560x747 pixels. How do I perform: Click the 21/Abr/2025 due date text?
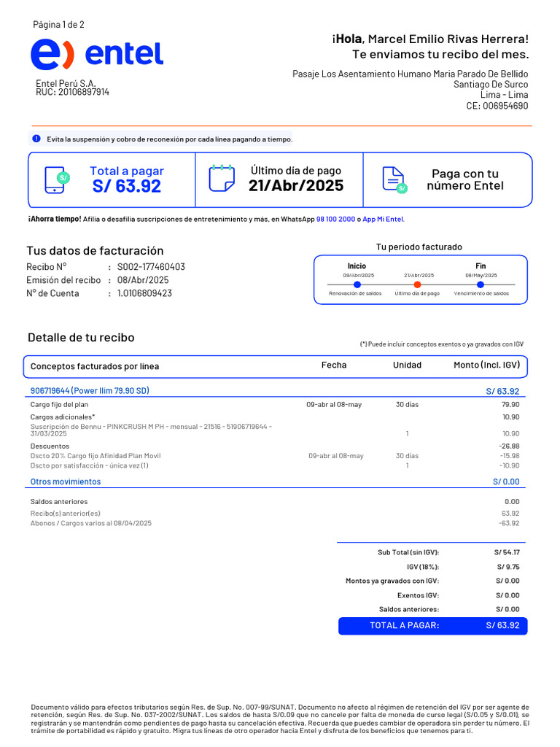(x=296, y=185)
